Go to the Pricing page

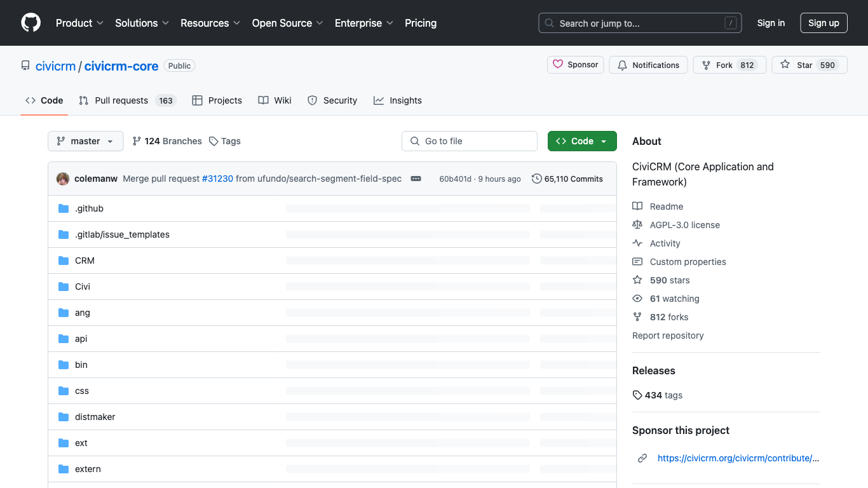[x=421, y=23]
